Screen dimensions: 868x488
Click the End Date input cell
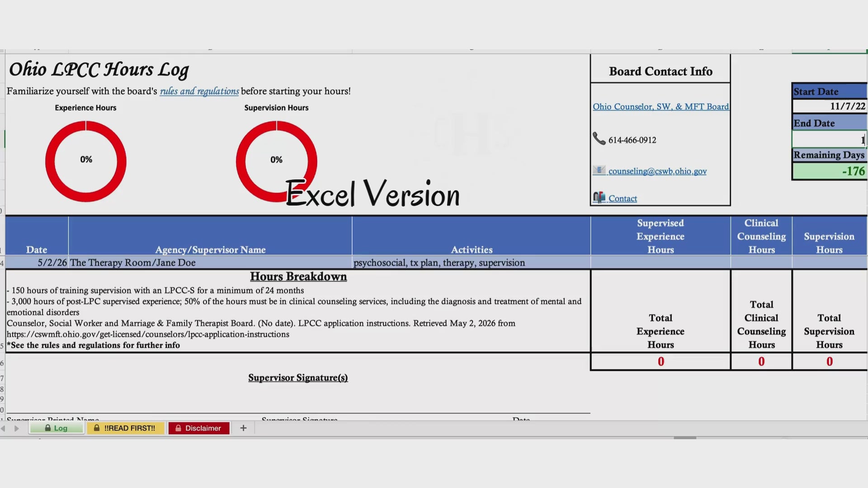829,140
